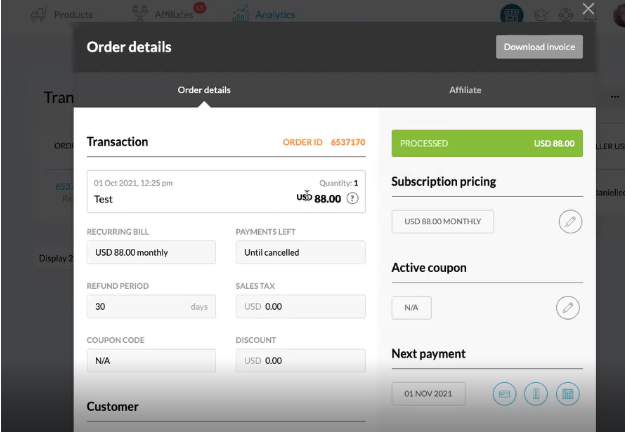Click the Active coupon N/A box
Viewport: 625px width, 434px height.
pos(411,308)
